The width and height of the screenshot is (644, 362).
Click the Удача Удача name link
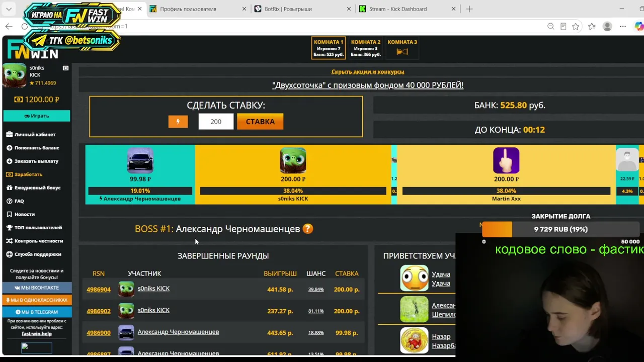(x=441, y=279)
